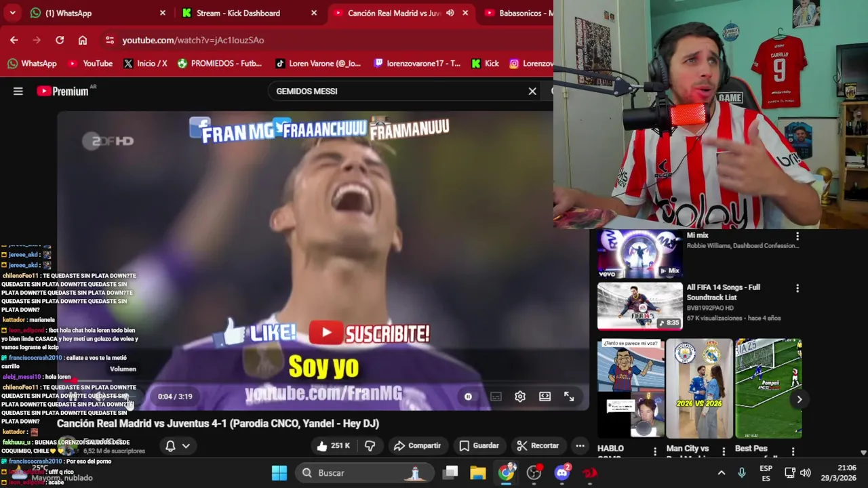Enter fullscreen on the video player

(569, 396)
